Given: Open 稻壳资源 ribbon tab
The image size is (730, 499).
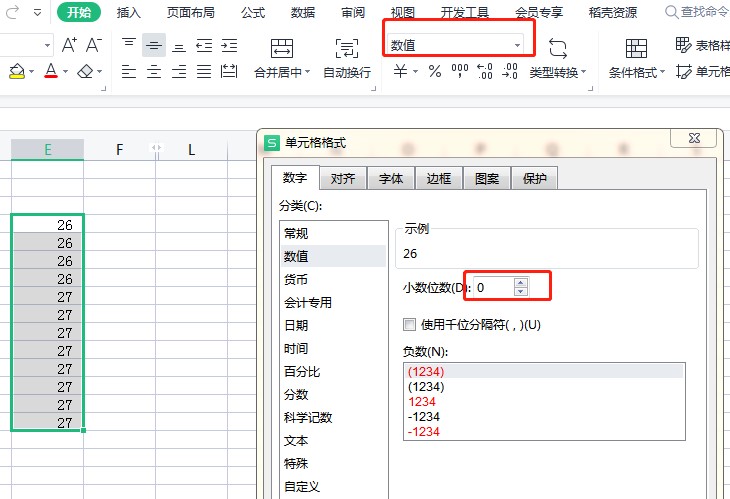Looking at the screenshot, I should (613, 12).
